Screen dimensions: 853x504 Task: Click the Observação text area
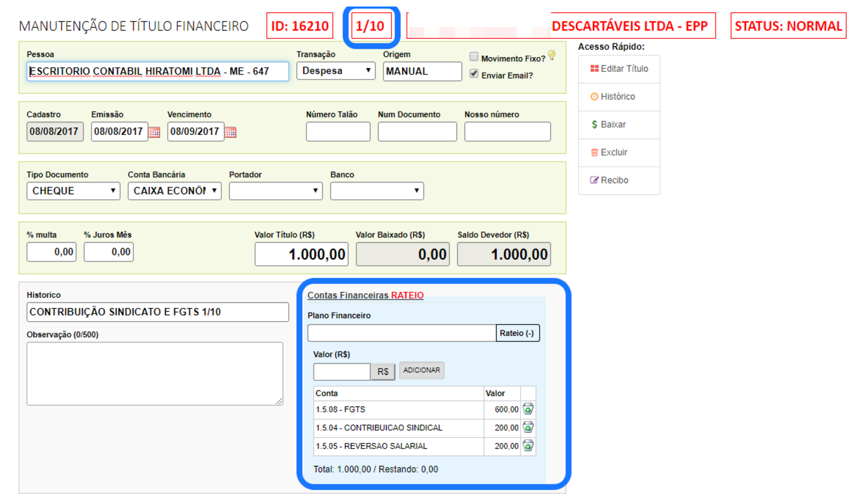[155, 374]
